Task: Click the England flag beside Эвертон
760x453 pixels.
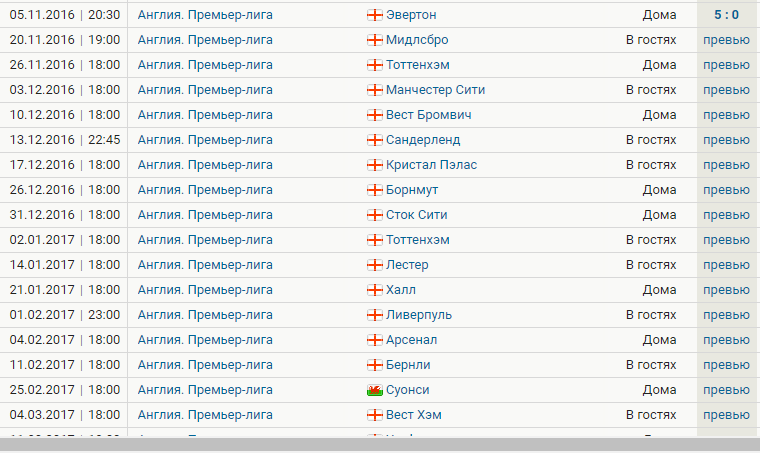Action: coord(375,15)
